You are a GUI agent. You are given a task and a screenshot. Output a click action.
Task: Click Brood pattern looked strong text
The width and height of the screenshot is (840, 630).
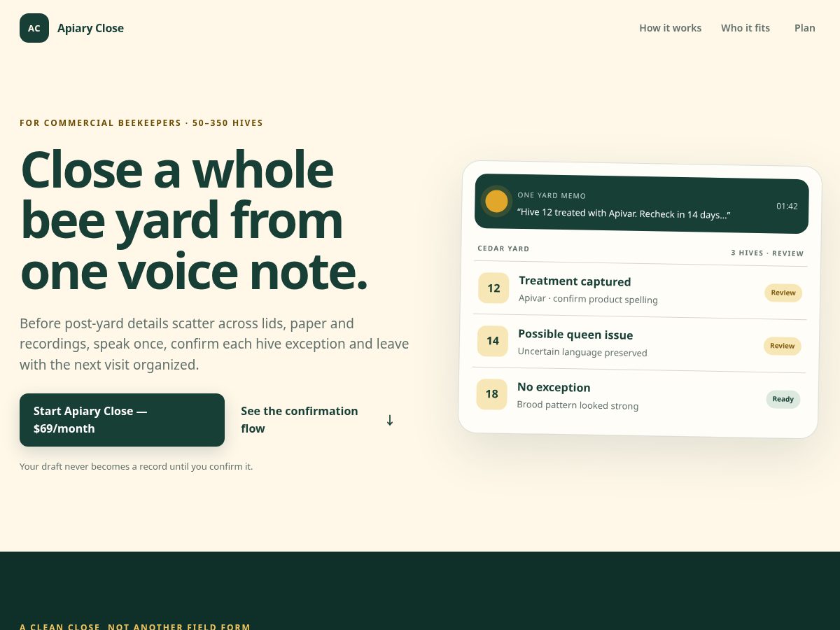[577, 405]
